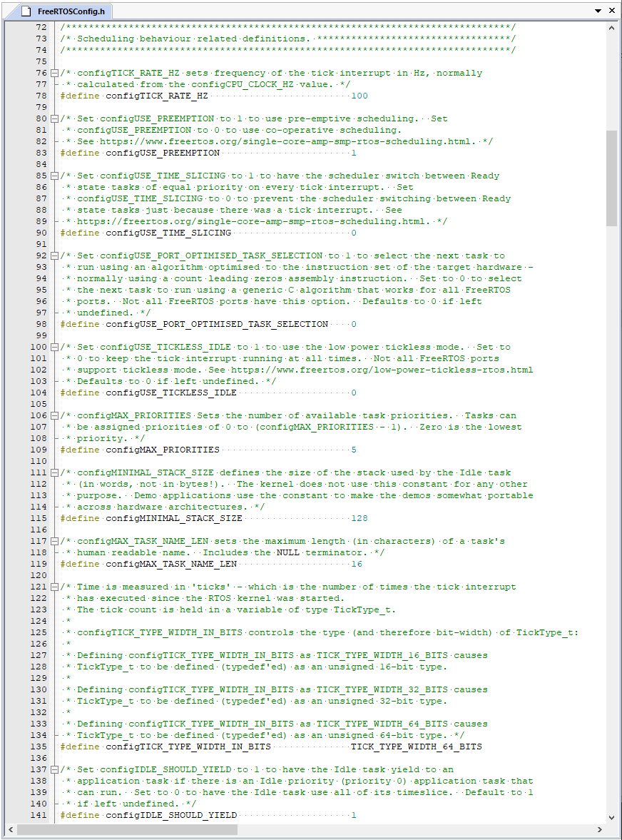Fold the configUSE_TICKLESS_IDLE comment at line 100
This screenshot has height=840, width=622.
point(55,348)
